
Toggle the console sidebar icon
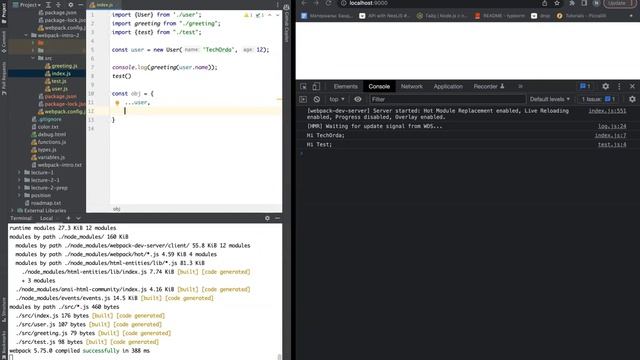pyautogui.click(x=303, y=99)
